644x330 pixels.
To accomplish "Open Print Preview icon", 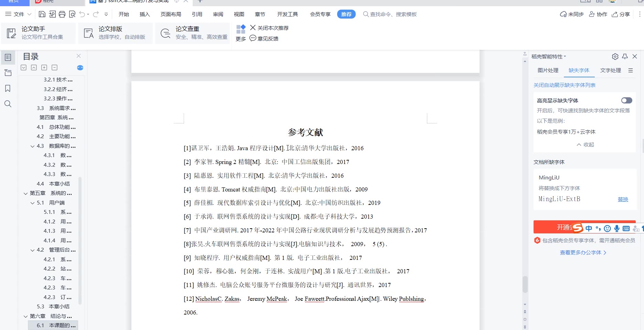I will [x=72, y=14].
